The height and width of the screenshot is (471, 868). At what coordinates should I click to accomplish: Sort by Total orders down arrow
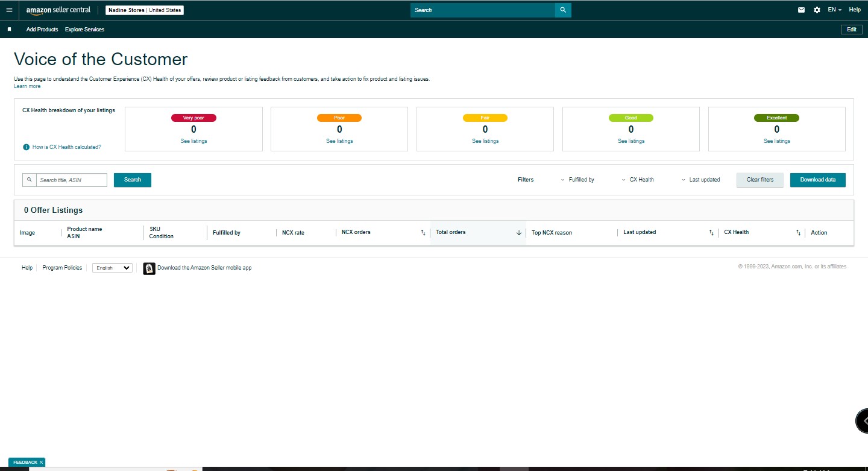[x=519, y=233]
